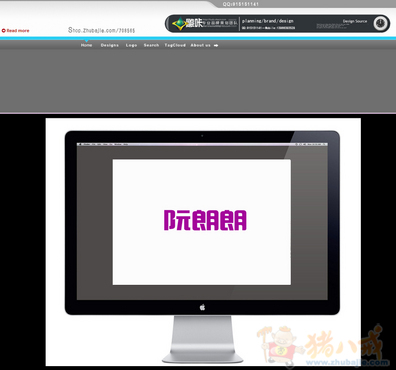Open the TagCloud navigation item
Viewport: 396px width, 370px height.
point(175,45)
